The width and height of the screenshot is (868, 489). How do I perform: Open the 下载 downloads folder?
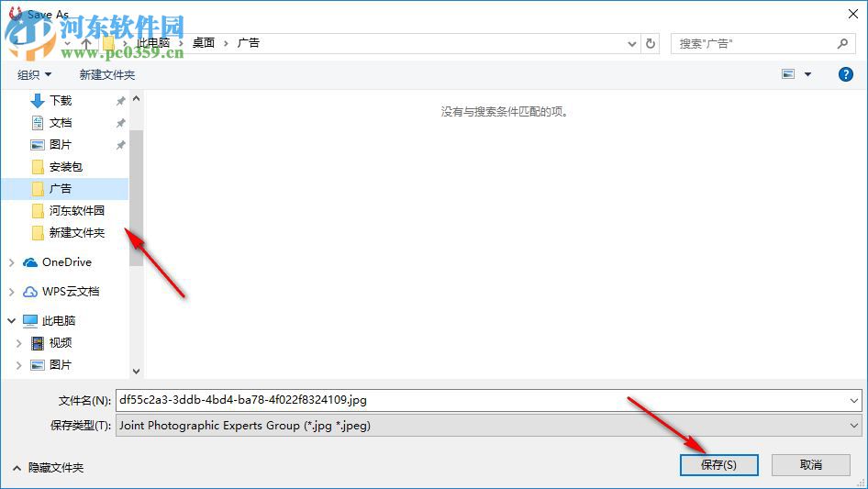click(x=61, y=100)
